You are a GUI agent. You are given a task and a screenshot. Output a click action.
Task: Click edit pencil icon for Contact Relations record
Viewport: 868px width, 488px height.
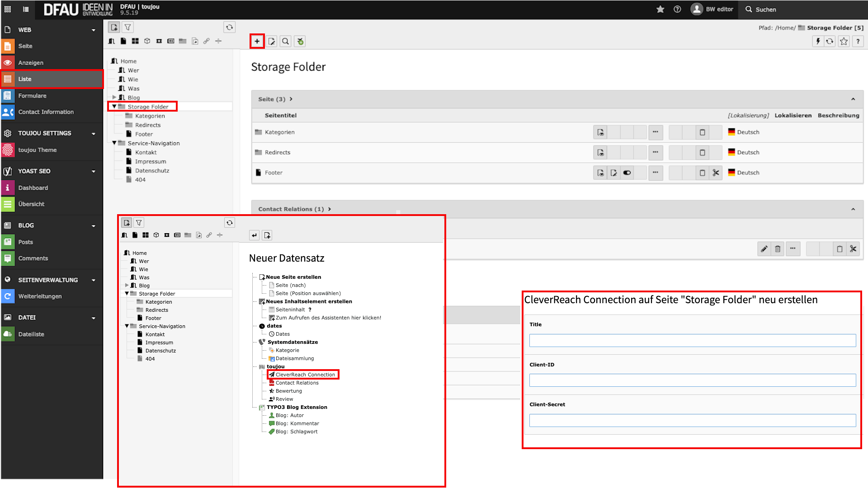[764, 249]
